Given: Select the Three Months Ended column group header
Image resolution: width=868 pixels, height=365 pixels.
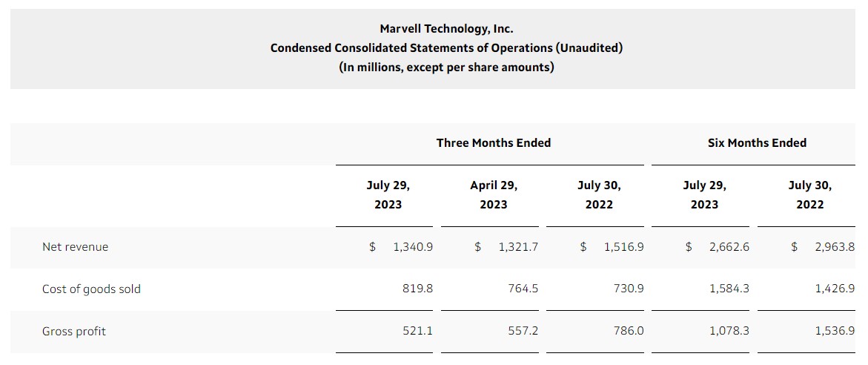Looking at the screenshot, I should [493, 143].
